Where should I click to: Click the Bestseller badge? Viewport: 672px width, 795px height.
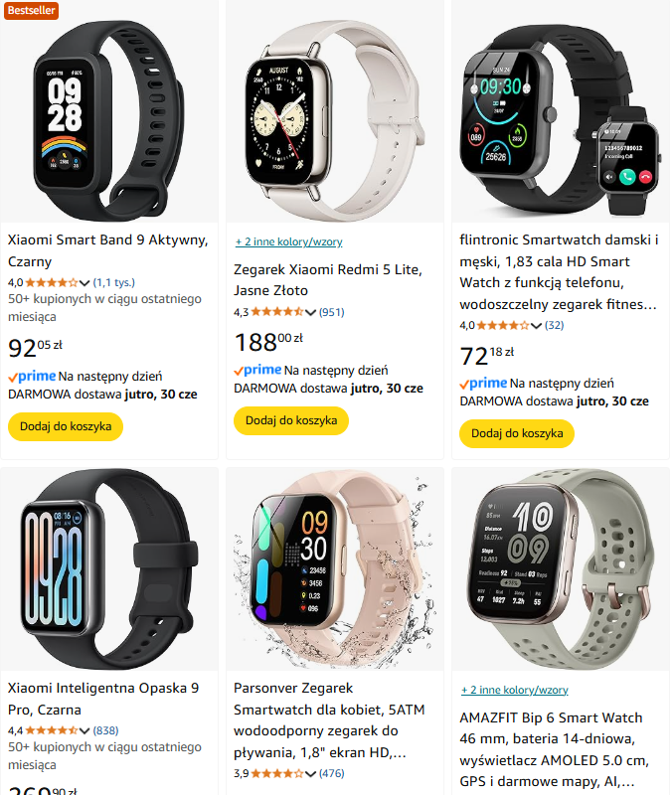32,10
